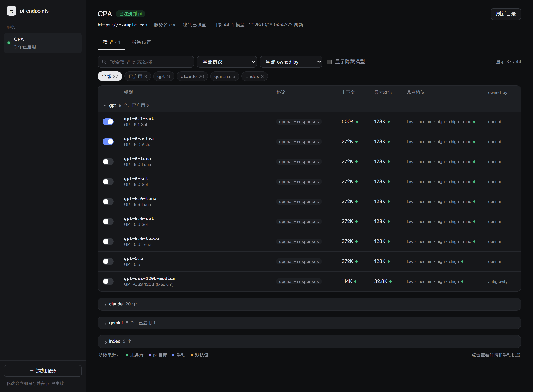Filter by the claude 20 chip
This screenshot has width=533, height=392.
(192, 76)
